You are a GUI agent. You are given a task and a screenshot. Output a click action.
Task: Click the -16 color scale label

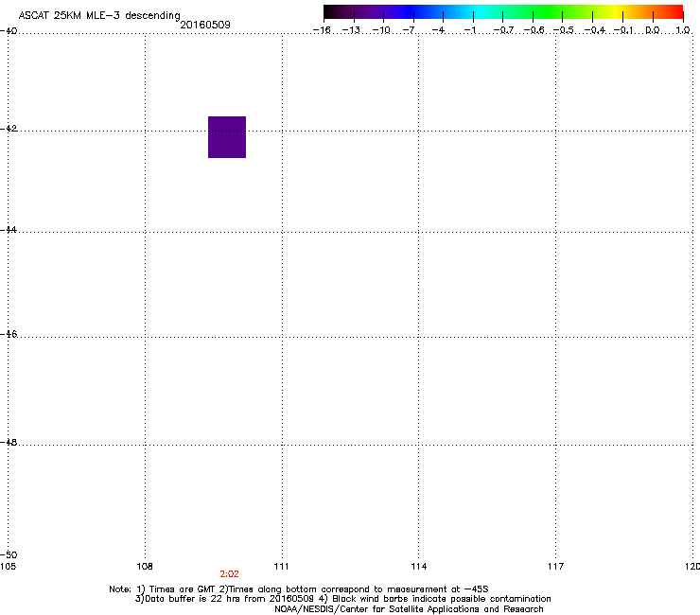point(322,30)
